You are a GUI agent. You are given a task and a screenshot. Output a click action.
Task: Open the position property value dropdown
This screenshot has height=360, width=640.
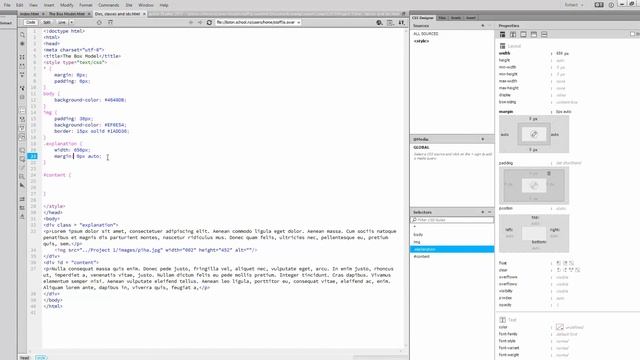pos(561,209)
